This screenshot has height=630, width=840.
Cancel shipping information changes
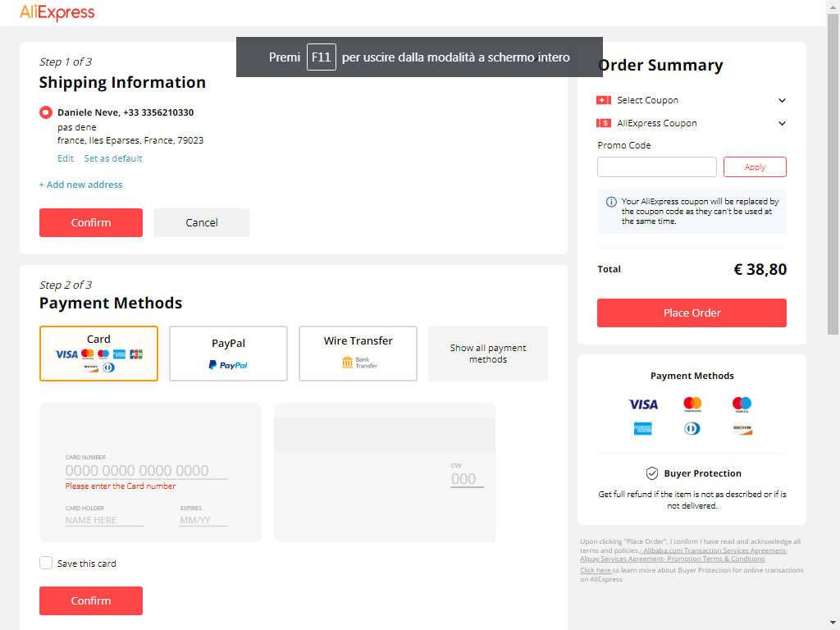202,222
